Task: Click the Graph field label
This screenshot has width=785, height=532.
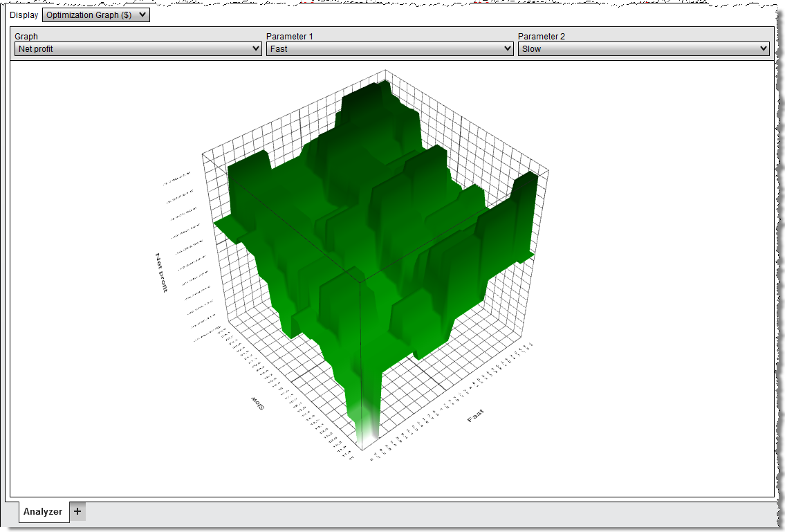Action: tap(26, 36)
